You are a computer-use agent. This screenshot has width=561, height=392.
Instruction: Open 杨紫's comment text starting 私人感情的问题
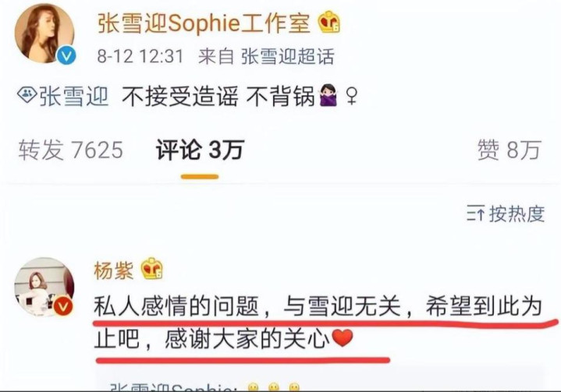[318, 323]
